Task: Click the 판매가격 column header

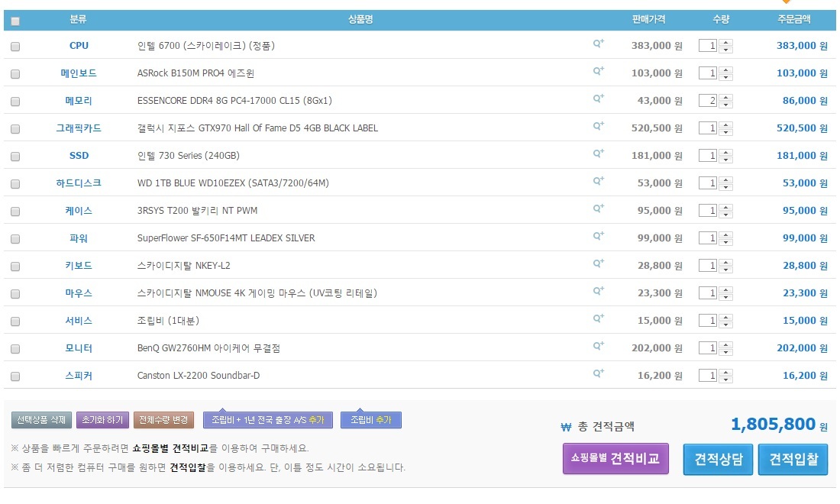Action: [649, 20]
